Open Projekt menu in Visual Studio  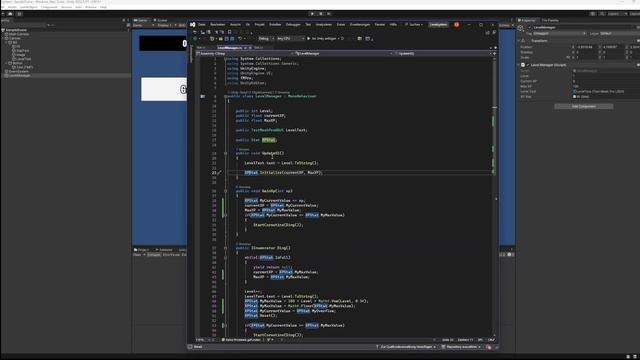[x=259, y=24]
